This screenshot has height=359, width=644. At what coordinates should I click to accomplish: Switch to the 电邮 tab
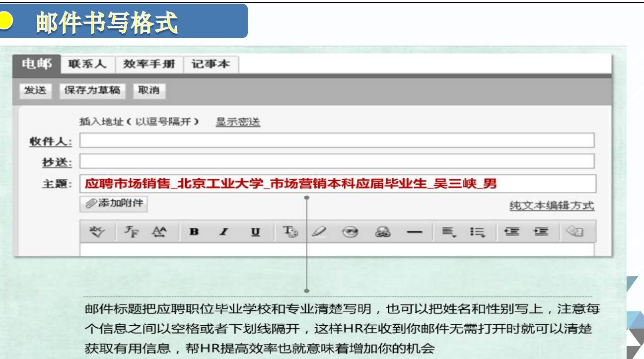click(37, 65)
